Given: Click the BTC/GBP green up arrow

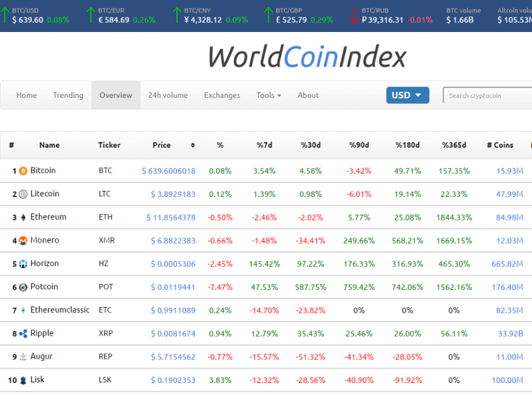Looking at the screenshot, I should (x=269, y=15).
